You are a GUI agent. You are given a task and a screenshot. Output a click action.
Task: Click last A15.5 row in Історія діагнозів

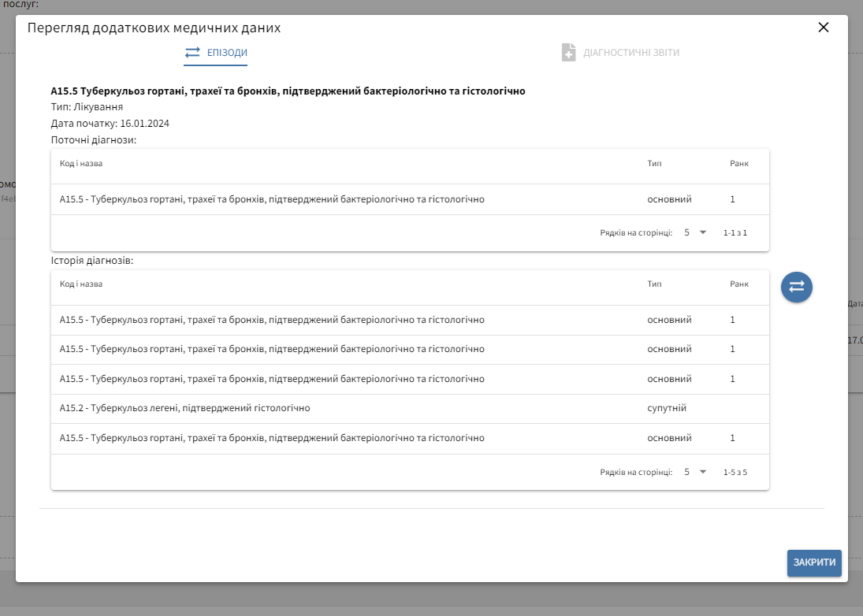pyautogui.click(x=272, y=438)
